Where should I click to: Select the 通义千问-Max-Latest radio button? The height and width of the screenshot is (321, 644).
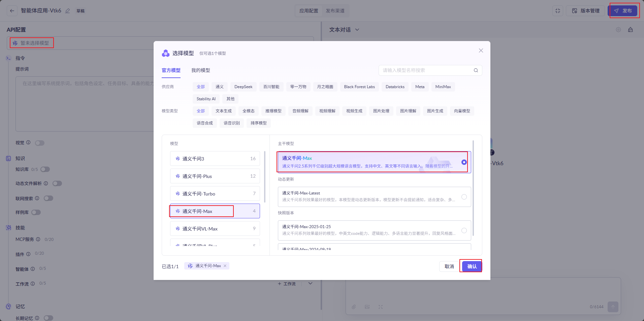[x=464, y=197]
